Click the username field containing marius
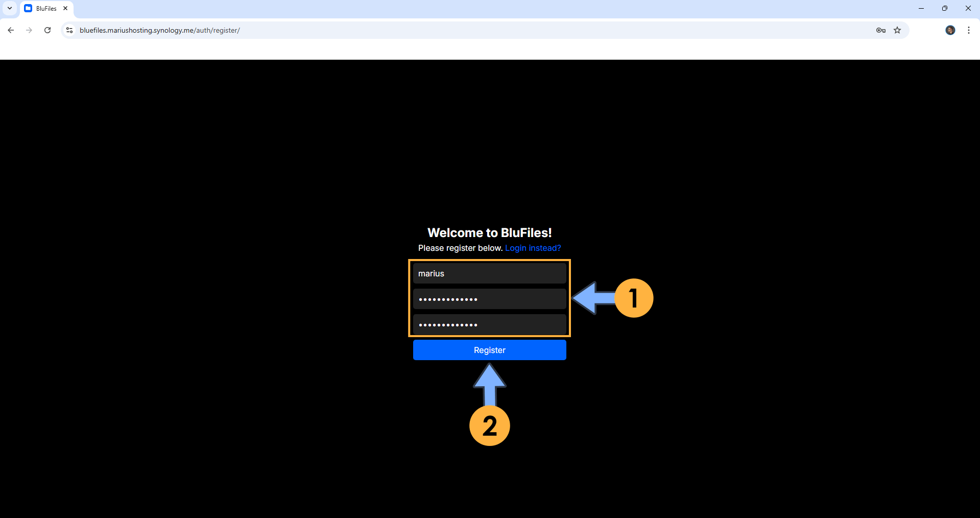This screenshot has width=980, height=518. (x=489, y=273)
